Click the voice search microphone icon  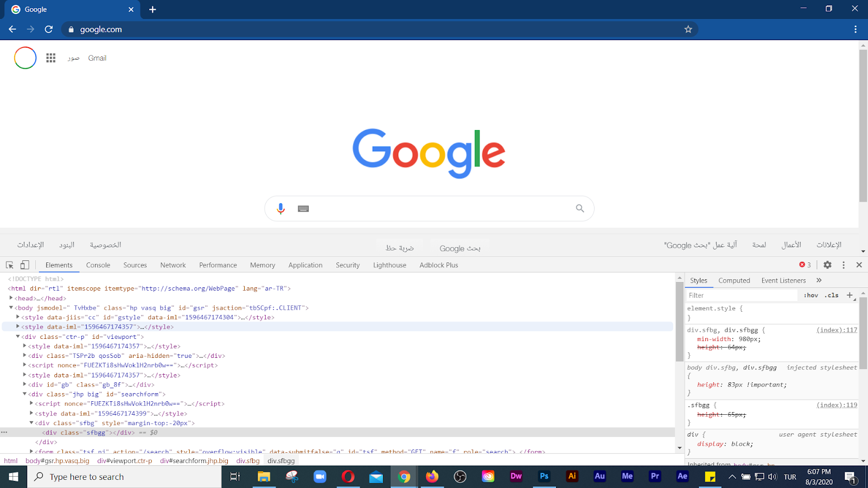pyautogui.click(x=280, y=209)
